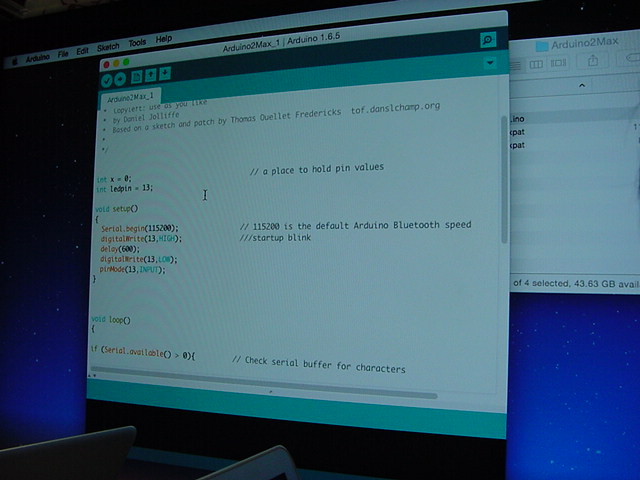Image resolution: width=640 pixels, height=480 pixels.
Task: Open the Sketch menu
Action: coord(108,48)
